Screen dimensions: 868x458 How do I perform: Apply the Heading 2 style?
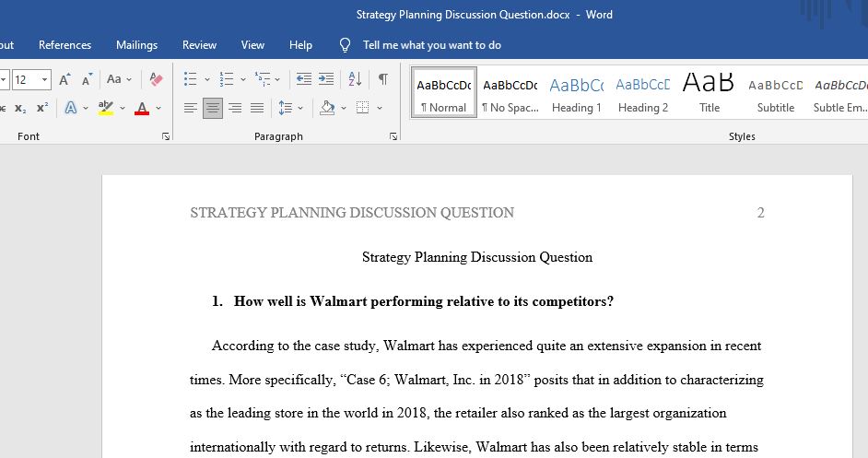(643, 92)
